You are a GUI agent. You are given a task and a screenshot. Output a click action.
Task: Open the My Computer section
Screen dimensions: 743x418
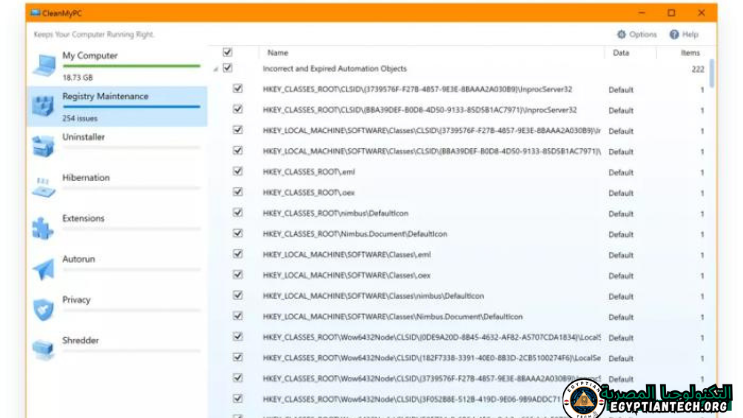click(90, 55)
